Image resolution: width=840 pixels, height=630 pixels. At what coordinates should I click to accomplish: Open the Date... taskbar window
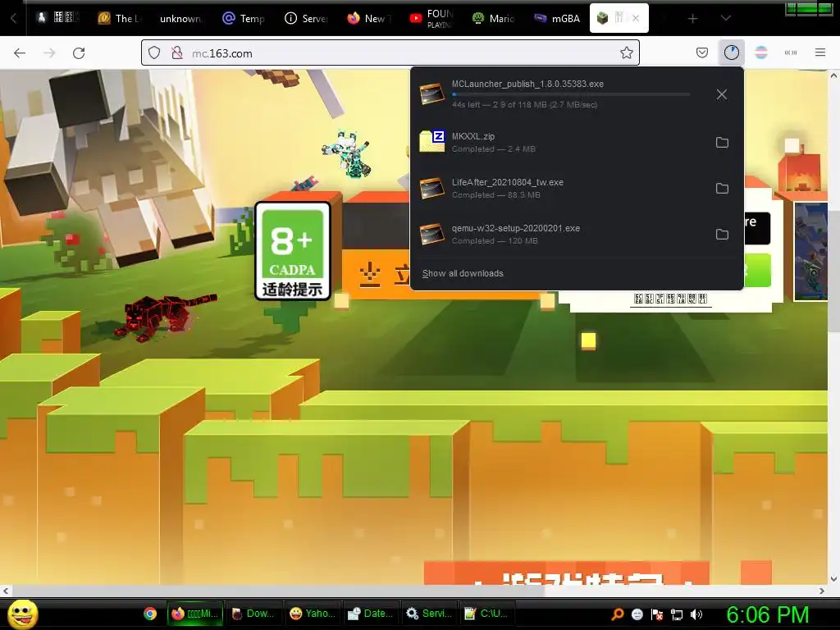click(370, 614)
